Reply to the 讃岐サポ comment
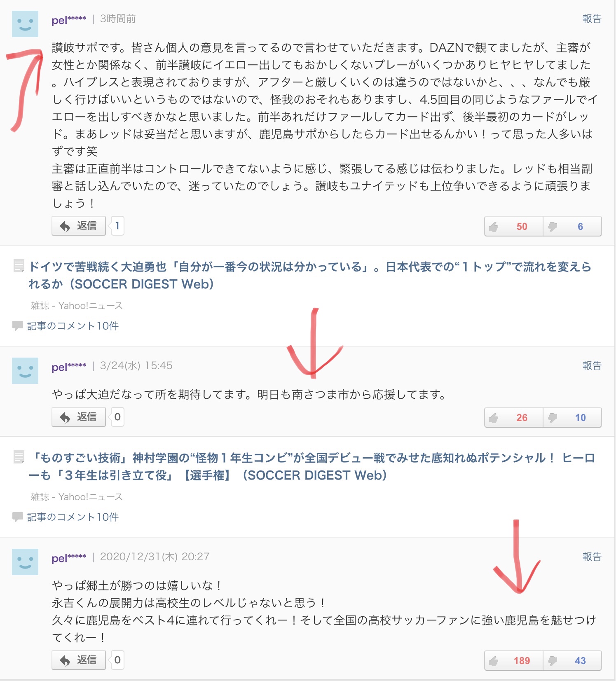Viewport: 616px width, 681px height. (79, 226)
